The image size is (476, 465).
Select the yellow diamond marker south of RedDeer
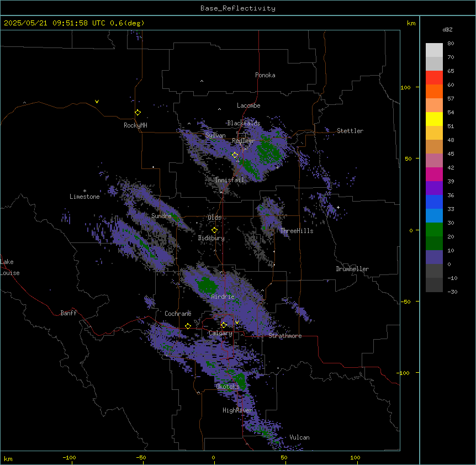point(235,155)
